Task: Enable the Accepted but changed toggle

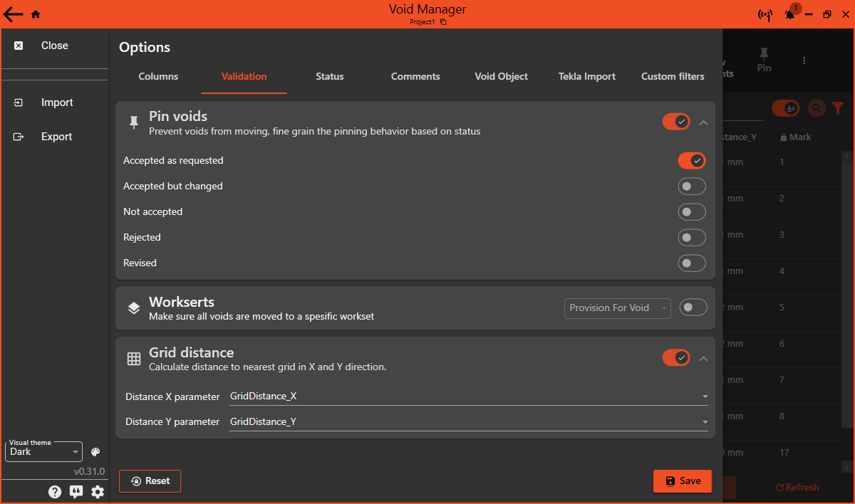Action: tap(691, 186)
